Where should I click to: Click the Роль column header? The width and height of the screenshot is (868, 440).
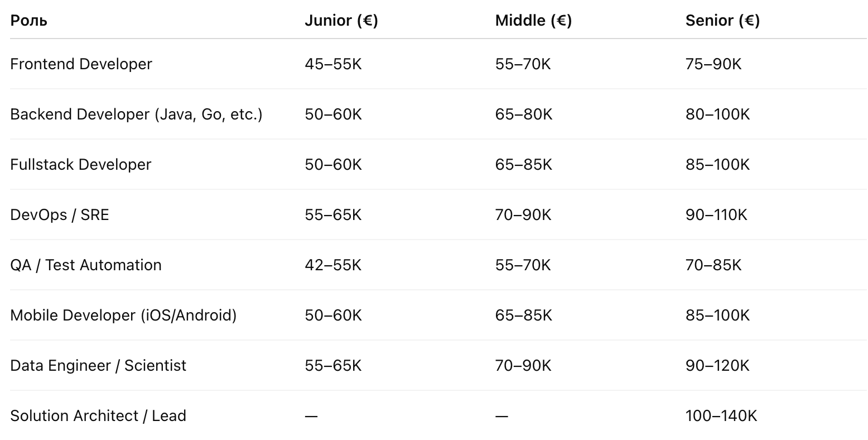click(28, 21)
